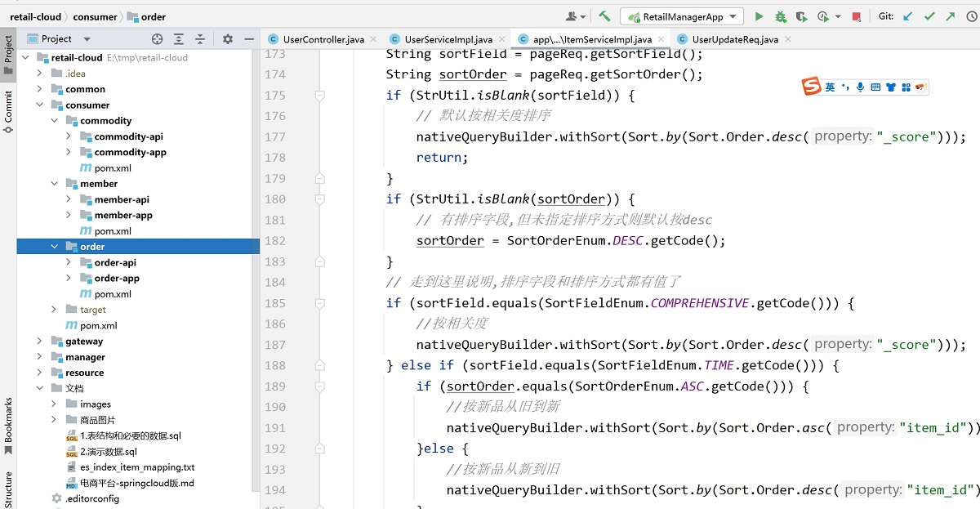Open Sogou skins with the shirt icon

pyautogui.click(x=890, y=87)
